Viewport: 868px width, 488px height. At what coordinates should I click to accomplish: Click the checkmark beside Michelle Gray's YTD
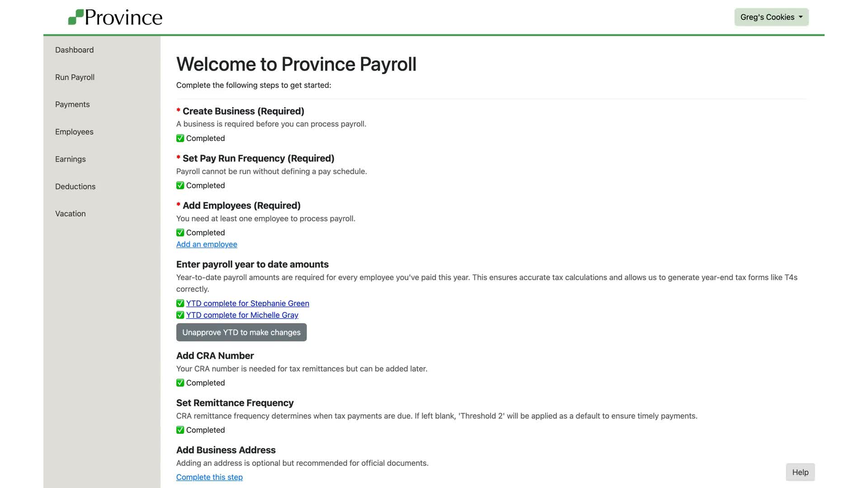[180, 315]
